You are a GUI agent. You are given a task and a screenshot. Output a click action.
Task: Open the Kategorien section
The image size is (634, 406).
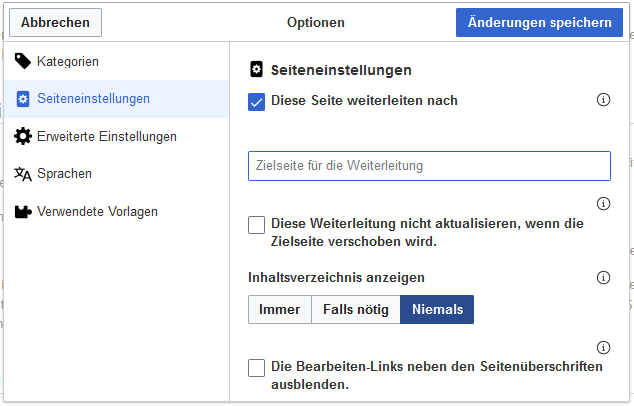[x=116, y=61]
